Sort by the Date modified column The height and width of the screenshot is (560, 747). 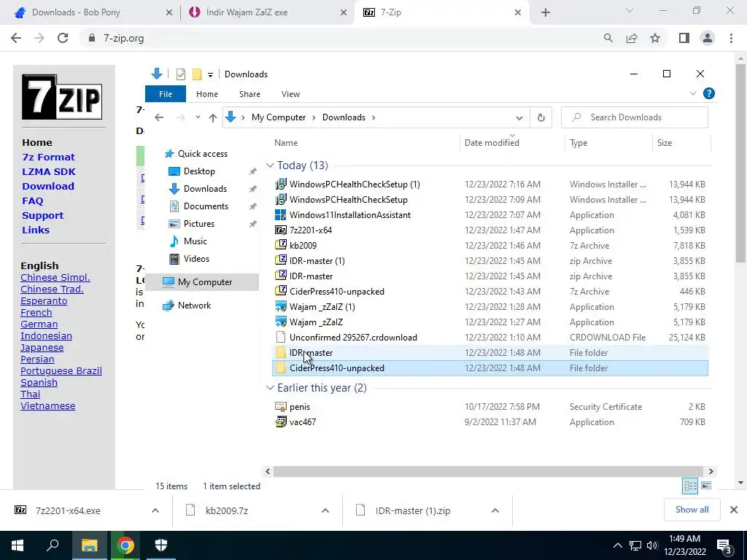click(492, 142)
